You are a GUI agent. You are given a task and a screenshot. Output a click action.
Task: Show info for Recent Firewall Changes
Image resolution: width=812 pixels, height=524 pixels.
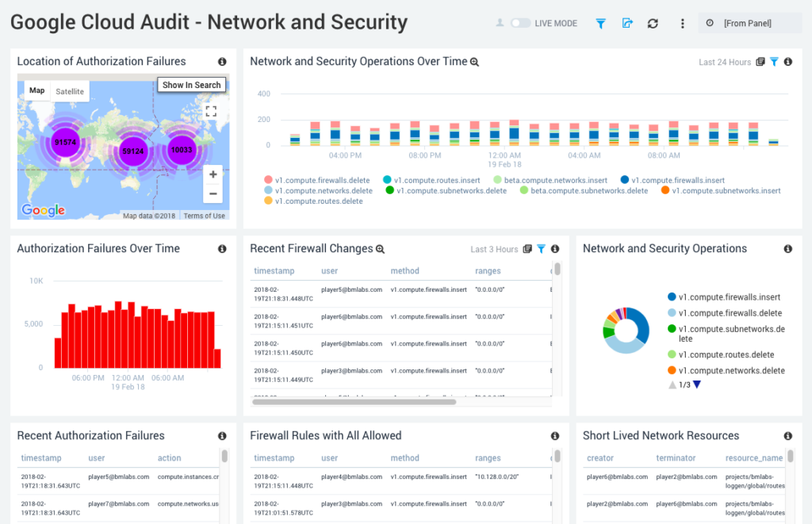[x=555, y=249]
